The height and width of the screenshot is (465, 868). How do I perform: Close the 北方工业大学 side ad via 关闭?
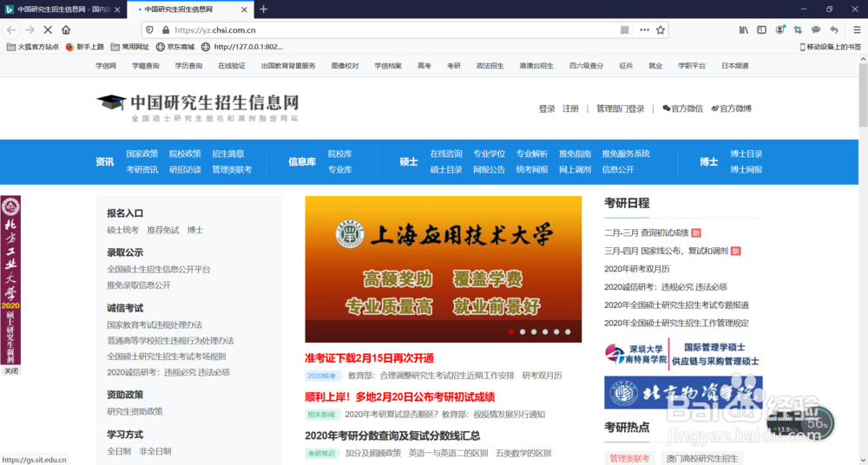click(11, 371)
